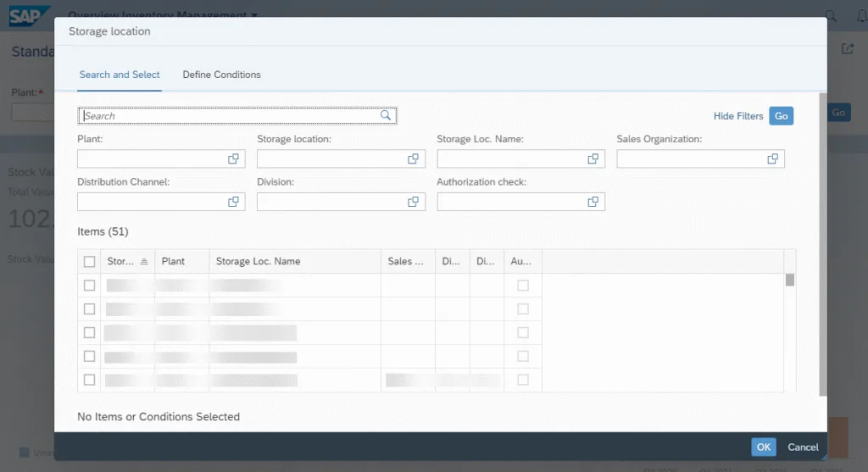Click the search magnifier icon in Search field
868x472 pixels.
pyautogui.click(x=386, y=115)
